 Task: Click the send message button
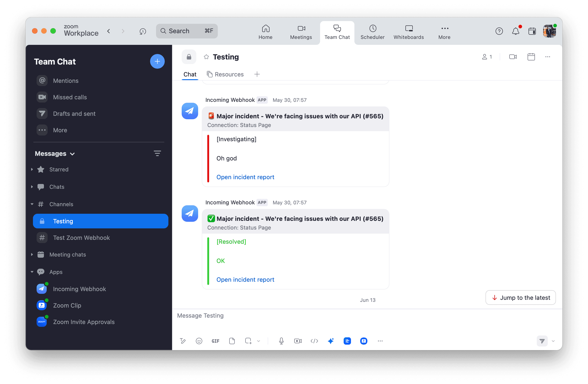tap(542, 341)
